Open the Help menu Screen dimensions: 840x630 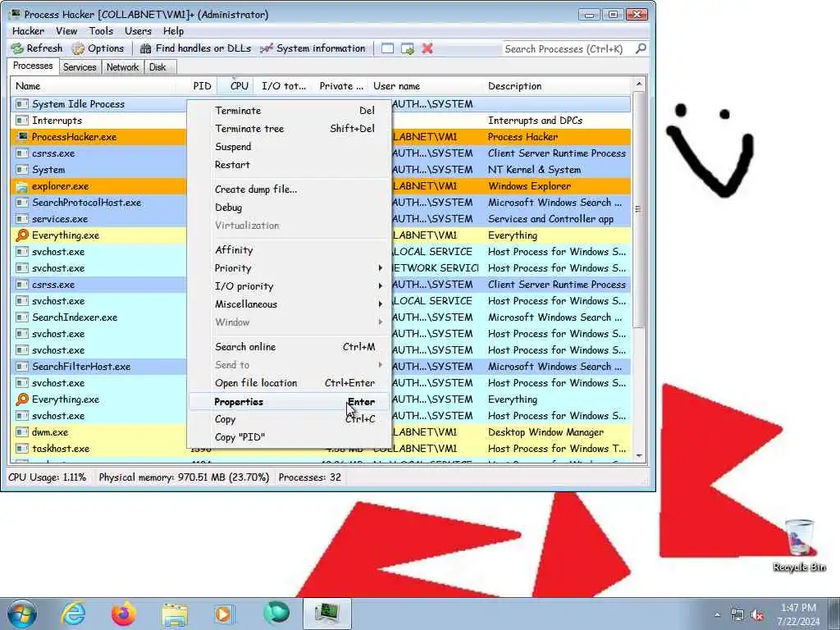[173, 31]
